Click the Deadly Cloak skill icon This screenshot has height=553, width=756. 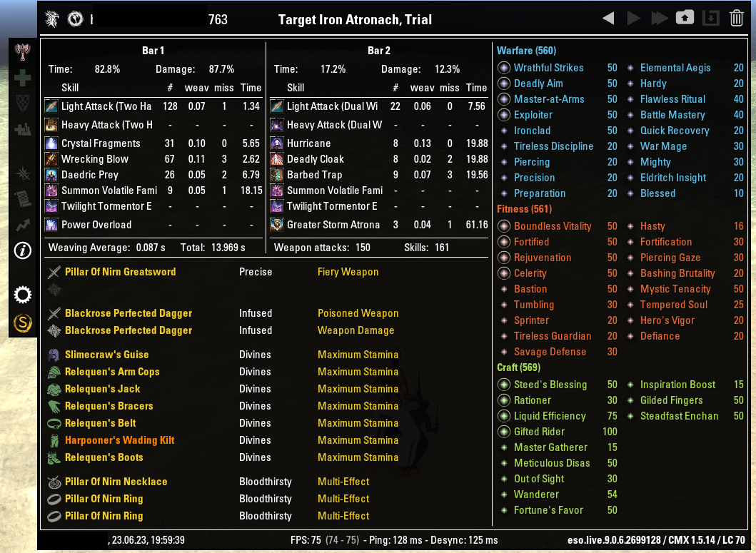click(277, 159)
